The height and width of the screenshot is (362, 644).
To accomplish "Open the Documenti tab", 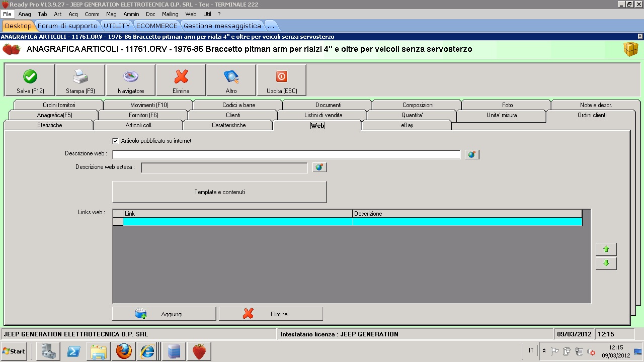I will coord(328,105).
